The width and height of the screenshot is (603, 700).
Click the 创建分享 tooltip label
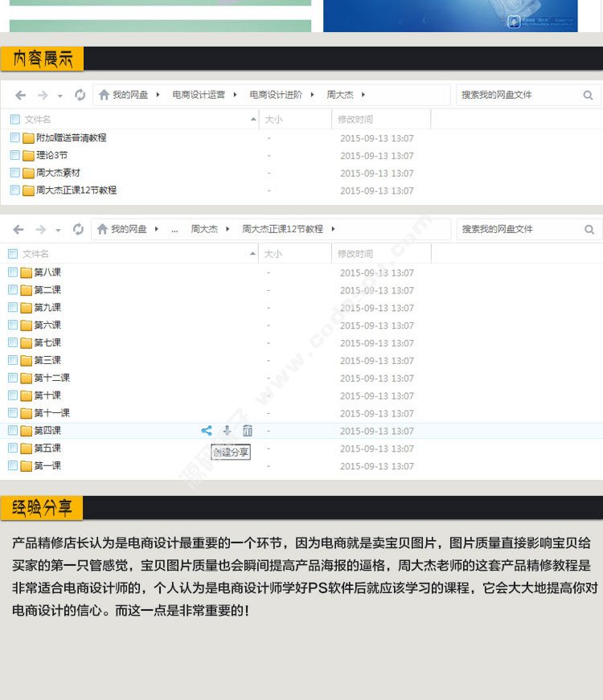coord(231,452)
